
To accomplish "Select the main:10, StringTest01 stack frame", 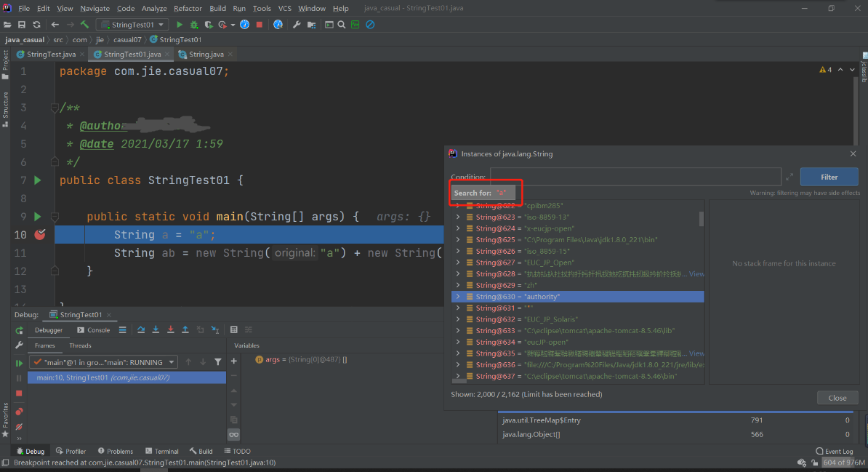I will 126,377.
